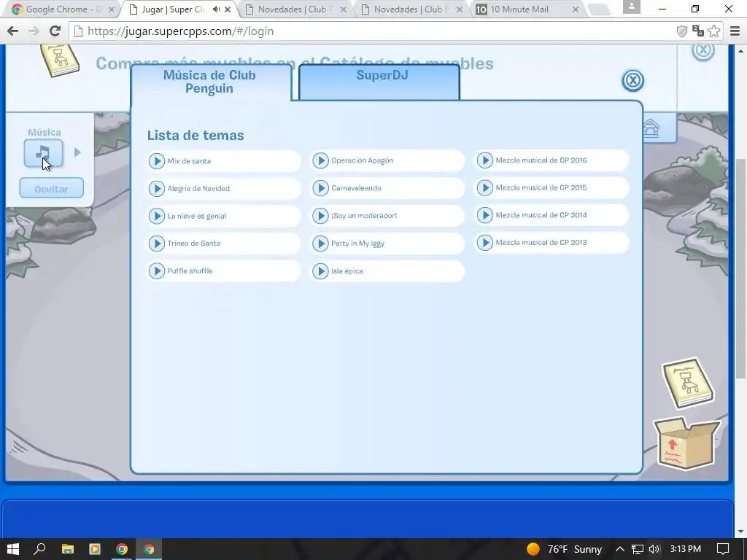Open the Chrome menu
This screenshot has width=747, height=560.
click(735, 31)
